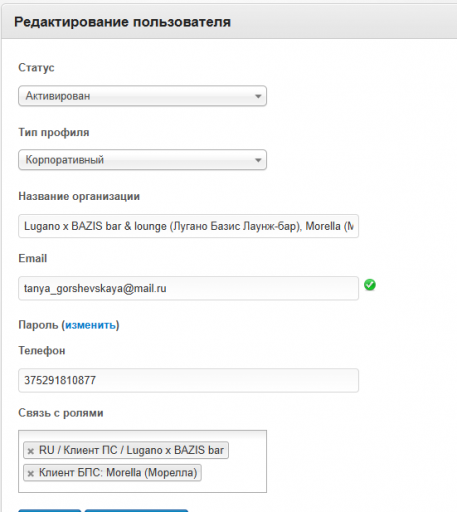Open the Тип профиля dropdown showing Корпоративный
457x512 pixels.
(x=142, y=160)
